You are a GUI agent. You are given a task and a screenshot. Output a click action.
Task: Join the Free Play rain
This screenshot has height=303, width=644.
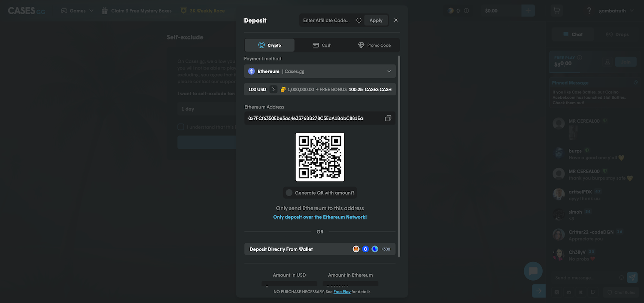pos(626,62)
